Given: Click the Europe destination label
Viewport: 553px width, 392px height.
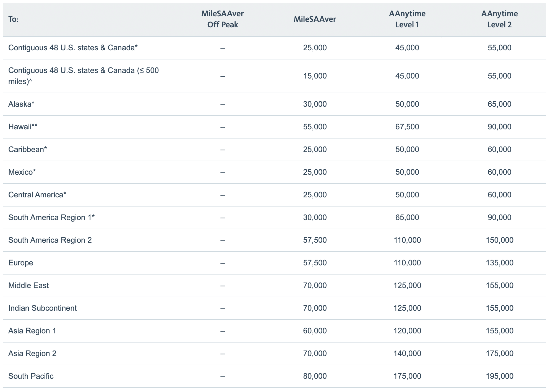Looking at the screenshot, I should coord(21,263).
